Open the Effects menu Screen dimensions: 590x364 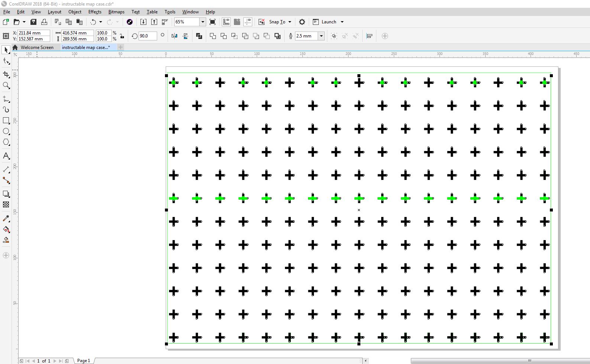95,12
